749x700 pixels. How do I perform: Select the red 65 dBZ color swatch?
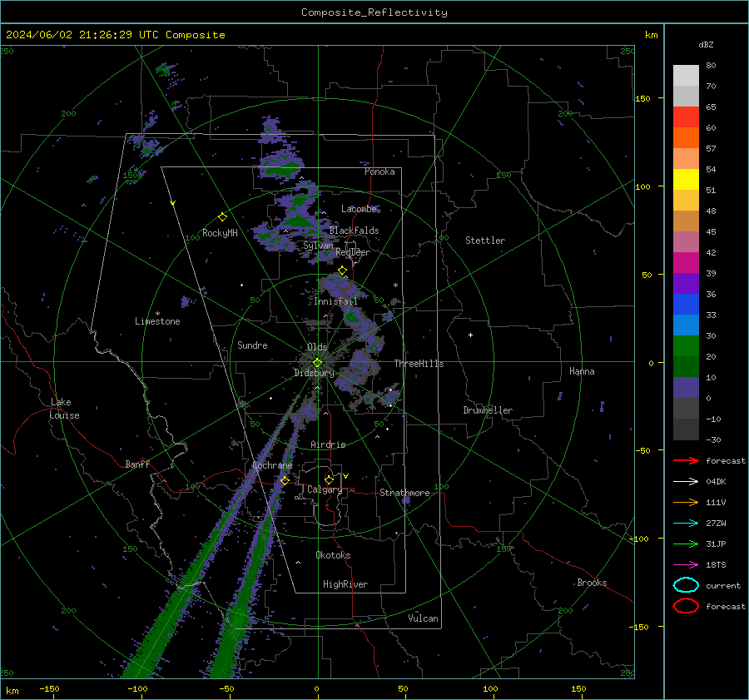coord(686,117)
